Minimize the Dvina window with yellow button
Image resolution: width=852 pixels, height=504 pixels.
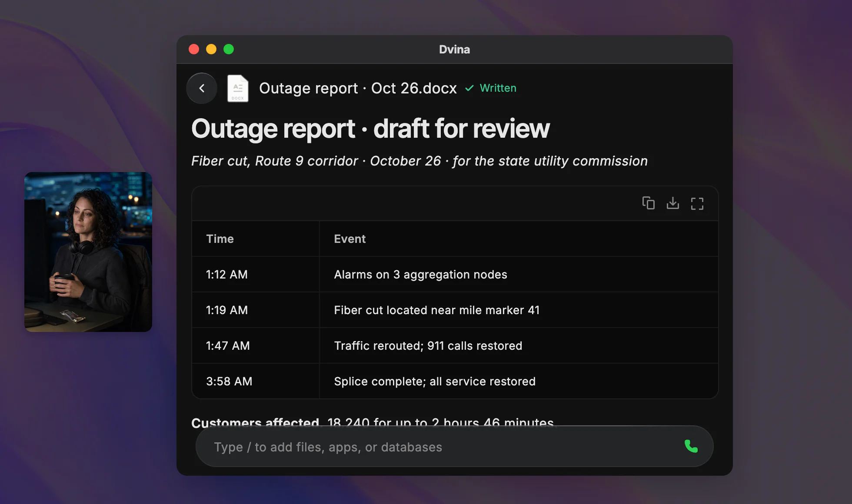click(211, 49)
